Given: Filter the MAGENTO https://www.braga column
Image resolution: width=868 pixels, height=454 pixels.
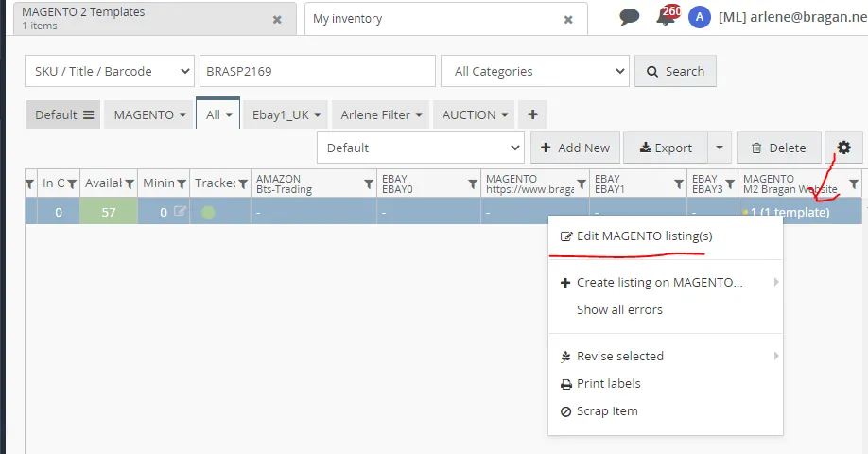Looking at the screenshot, I should click(x=582, y=183).
